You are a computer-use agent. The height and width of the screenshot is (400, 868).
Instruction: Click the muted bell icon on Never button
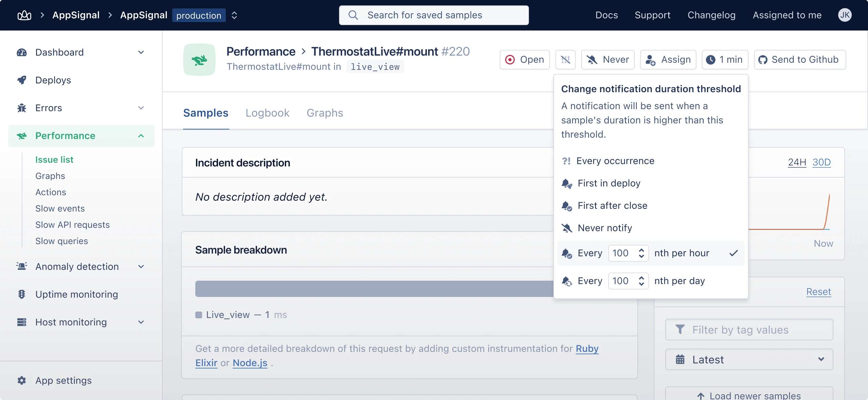(x=592, y=60)
